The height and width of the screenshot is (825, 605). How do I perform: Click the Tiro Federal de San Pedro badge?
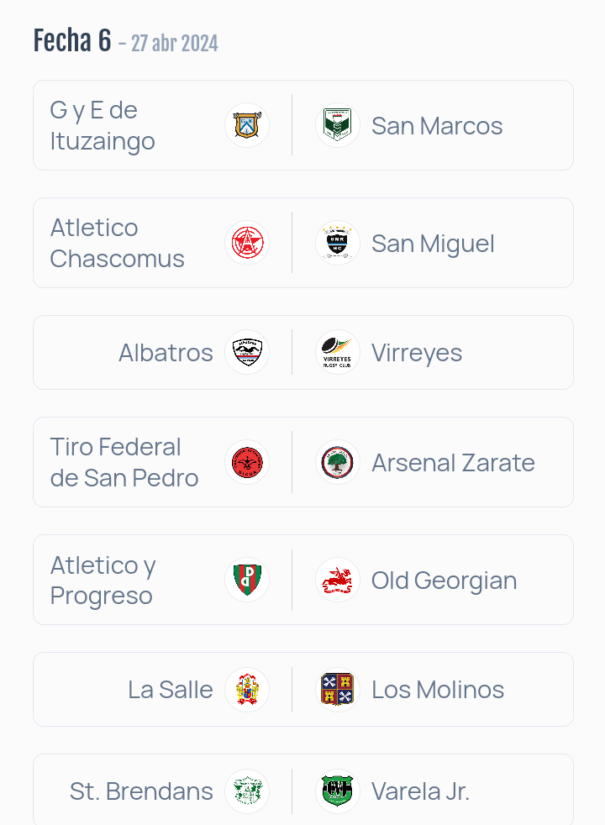tap(247, 462)
